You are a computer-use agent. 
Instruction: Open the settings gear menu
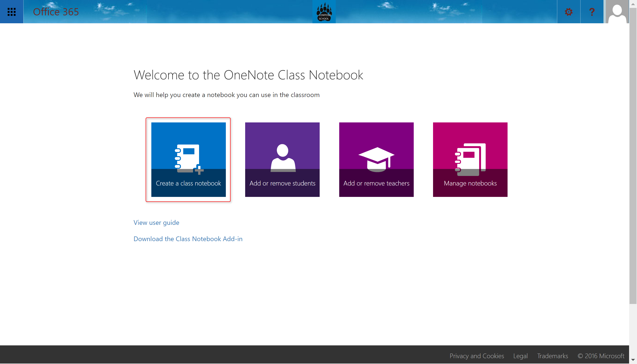click(569, 11)
